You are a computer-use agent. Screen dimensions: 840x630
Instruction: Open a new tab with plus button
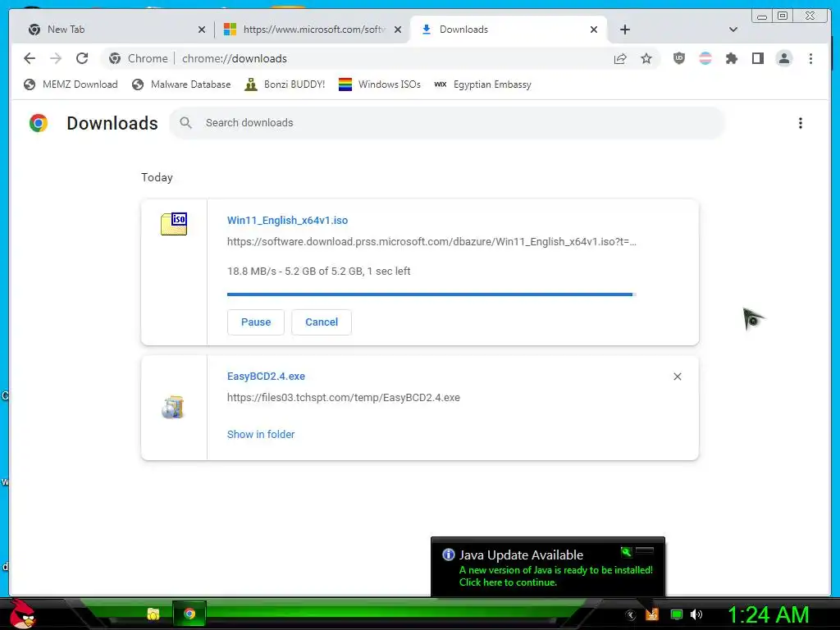coord(624,30)
